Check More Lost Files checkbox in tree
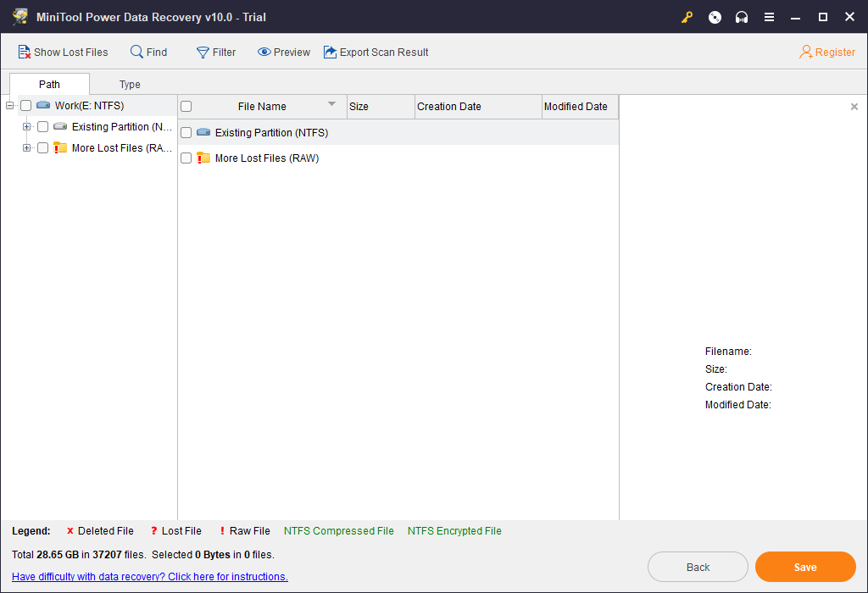The height and width of the screenshot is (593, 868). (x=42, y=147)
